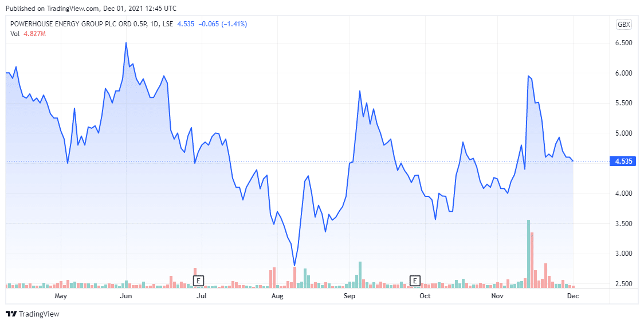Click the Nov label on time axis
This screenshot has width=644, height=324.
click(x=497, y=295)
